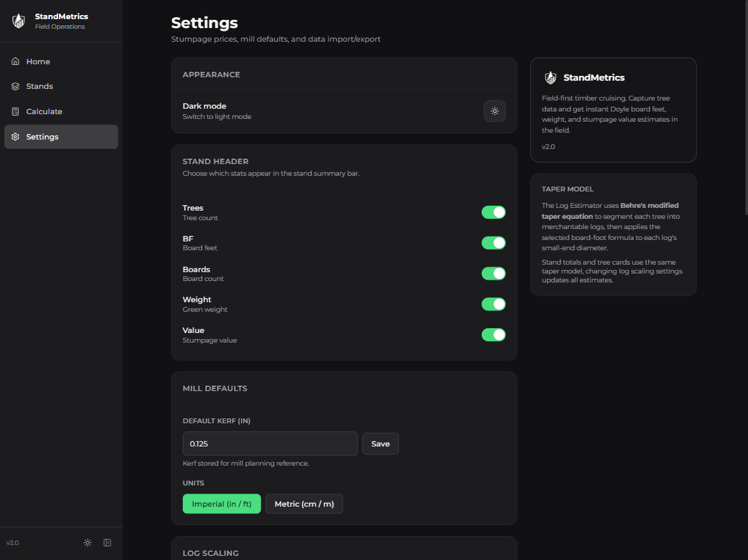
Task: Disable the Value stumpage switch
Action: pyautogui.click(x=493, y=335)
